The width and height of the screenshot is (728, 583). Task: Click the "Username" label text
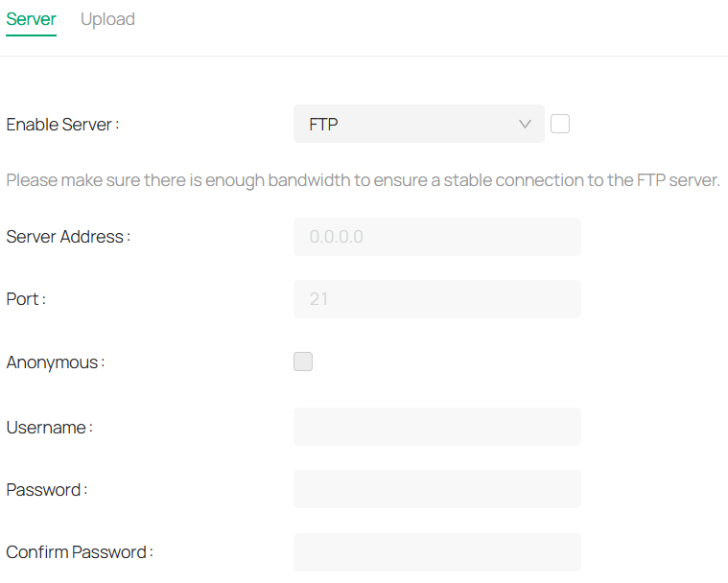click(x=49, y=428)
